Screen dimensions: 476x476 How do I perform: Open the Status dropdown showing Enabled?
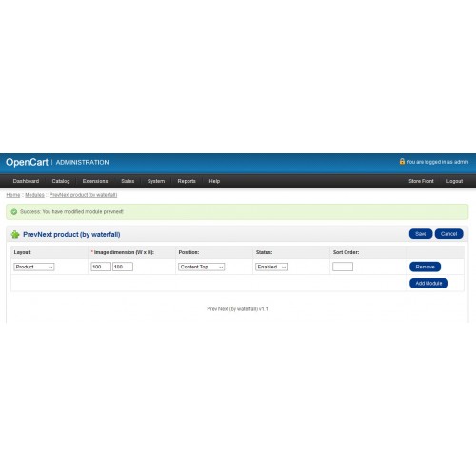click(271, 267)
